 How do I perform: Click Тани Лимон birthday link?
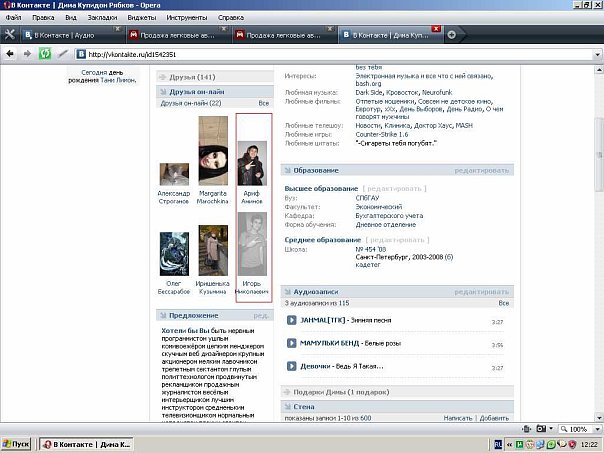point(117,80)
